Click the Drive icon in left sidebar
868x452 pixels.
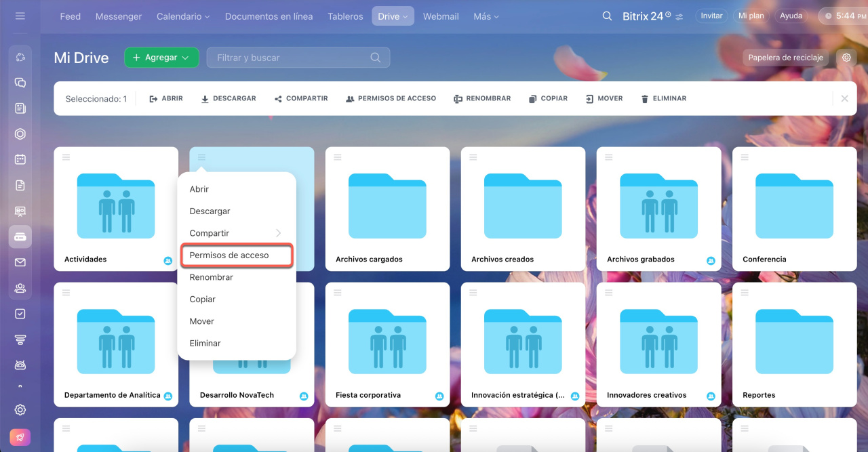[x=20, y=237]
